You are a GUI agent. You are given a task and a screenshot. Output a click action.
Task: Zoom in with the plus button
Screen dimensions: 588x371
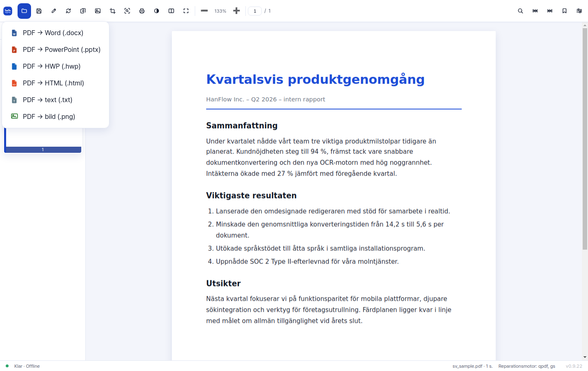coord(236,11)
